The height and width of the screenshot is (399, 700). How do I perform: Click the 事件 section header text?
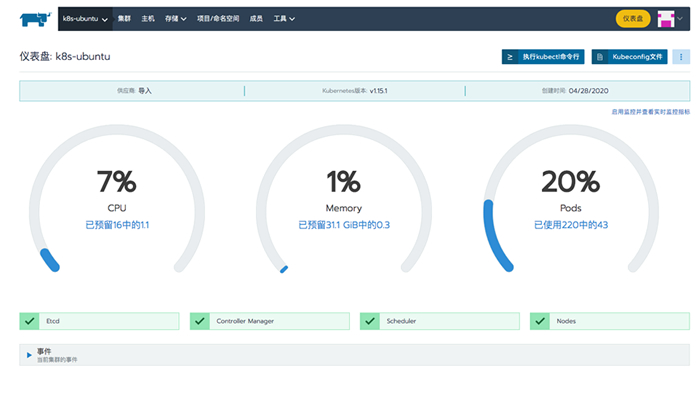click(44, 351)
